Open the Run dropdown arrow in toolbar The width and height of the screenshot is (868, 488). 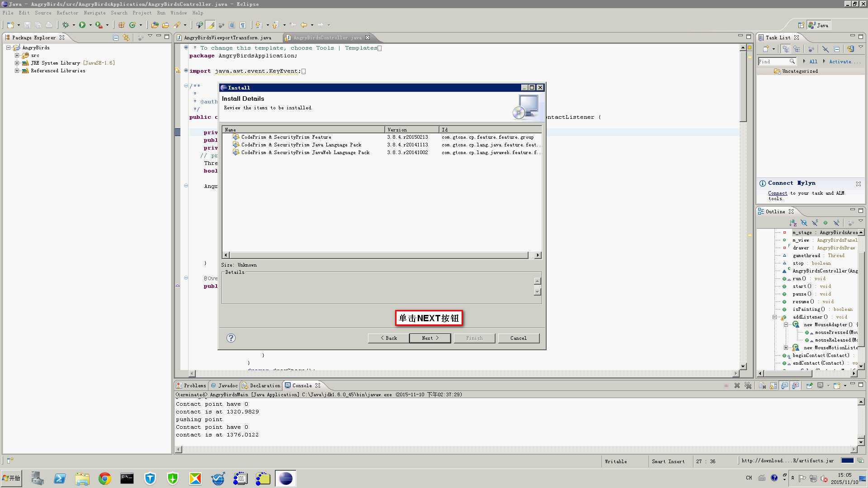click(x=90, y=25)
